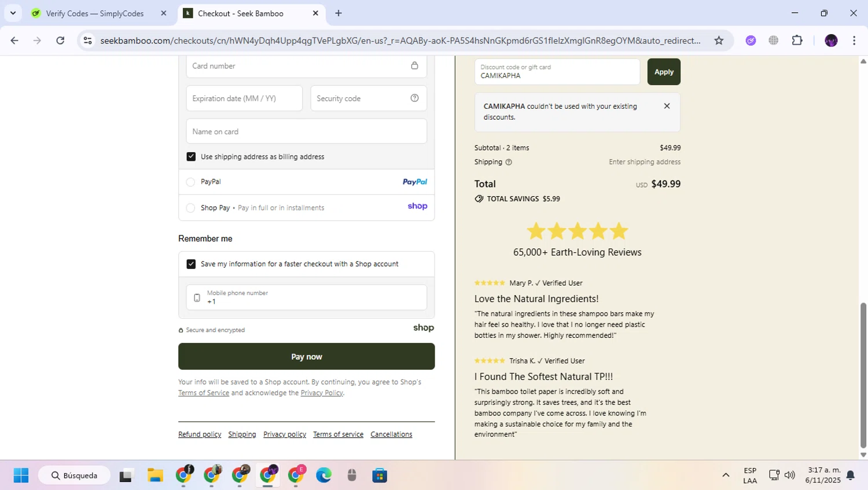868x490 pixels.
Task: Click the Shipping info question mark icon
Action: (x=509, y=162)
